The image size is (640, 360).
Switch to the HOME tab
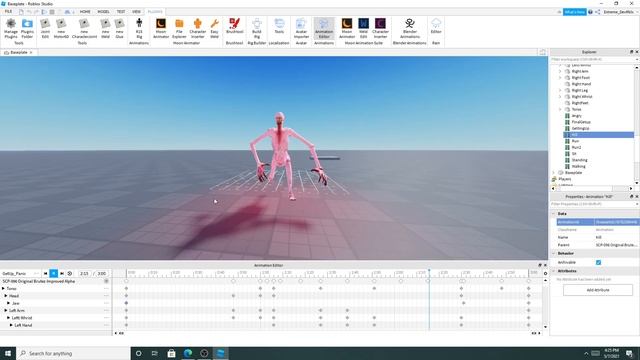pos(85,11)
